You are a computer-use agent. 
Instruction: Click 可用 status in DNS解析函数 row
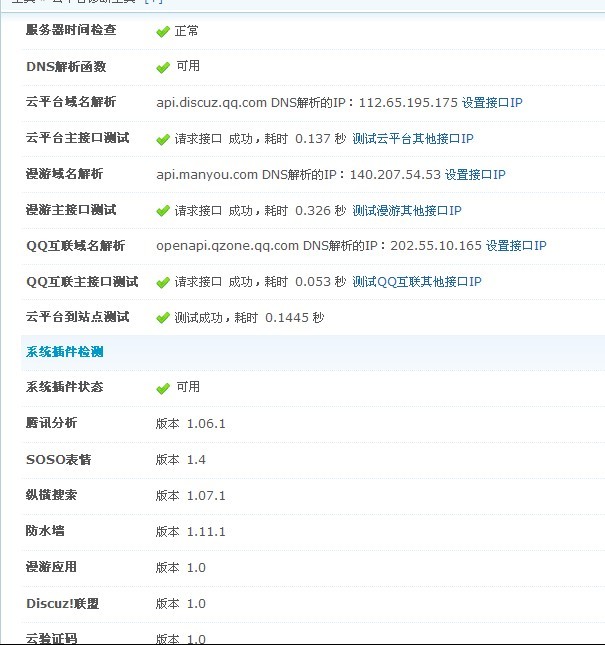coord(188,66)
